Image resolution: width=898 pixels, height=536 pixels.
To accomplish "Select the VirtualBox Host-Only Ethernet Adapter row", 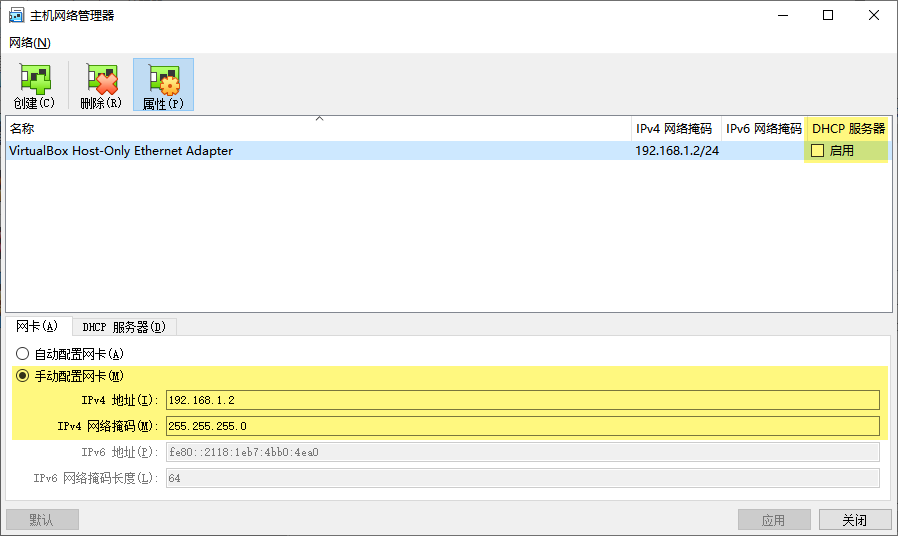I will point(300,151).
